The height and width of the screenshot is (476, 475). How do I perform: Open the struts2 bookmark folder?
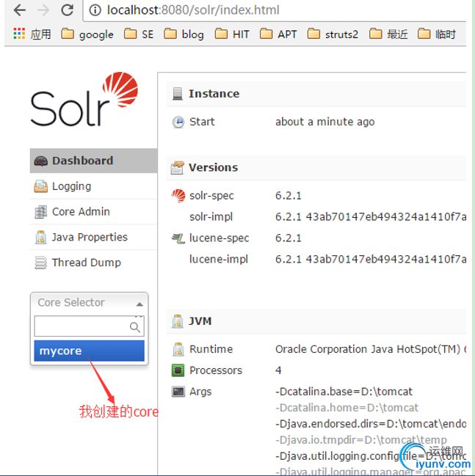click(x=333, y=34)
